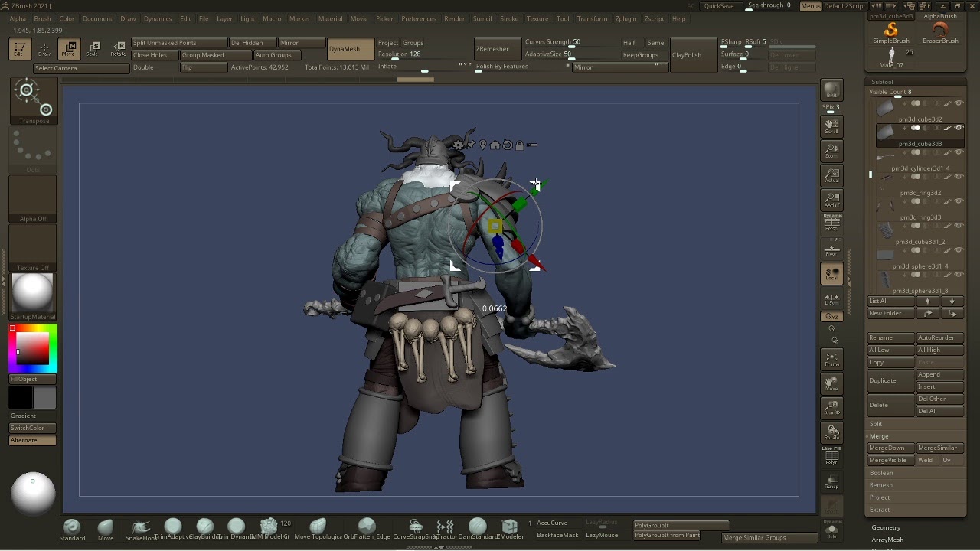
Task: Switch to Draw mode
Action: (x=44, y=49)
